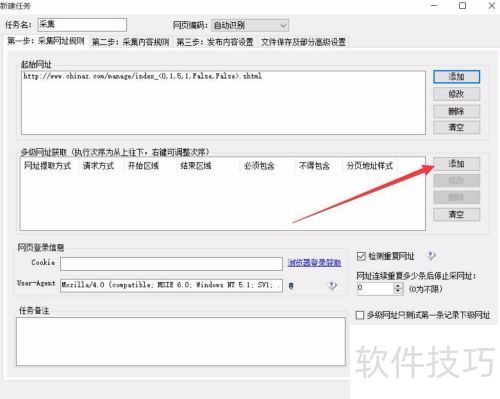Viewport: 500px width, 399px height.
Task: Click 分页地址样式 column header
Action: 370,166
